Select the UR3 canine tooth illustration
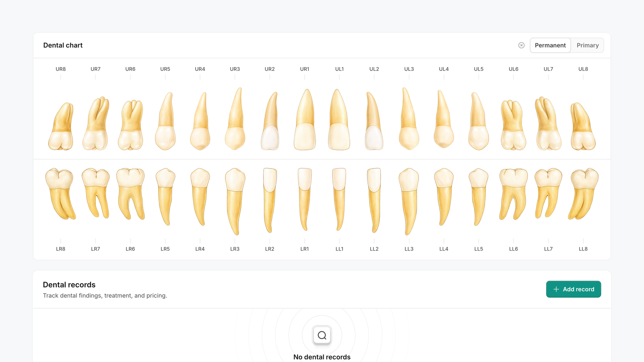644x362 pixels. pyautogui.click(x=235, y=119)
